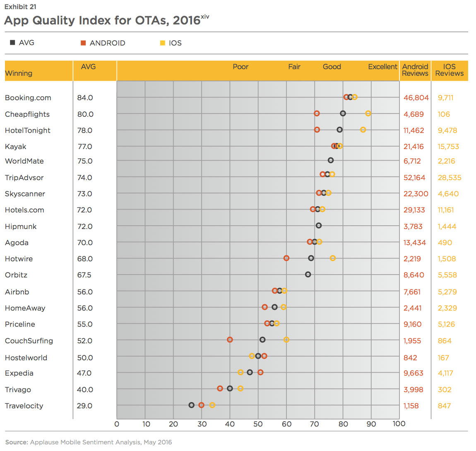Click the Booking.com row label
Screen dimensions: 476x451
[x=28, y=98]
